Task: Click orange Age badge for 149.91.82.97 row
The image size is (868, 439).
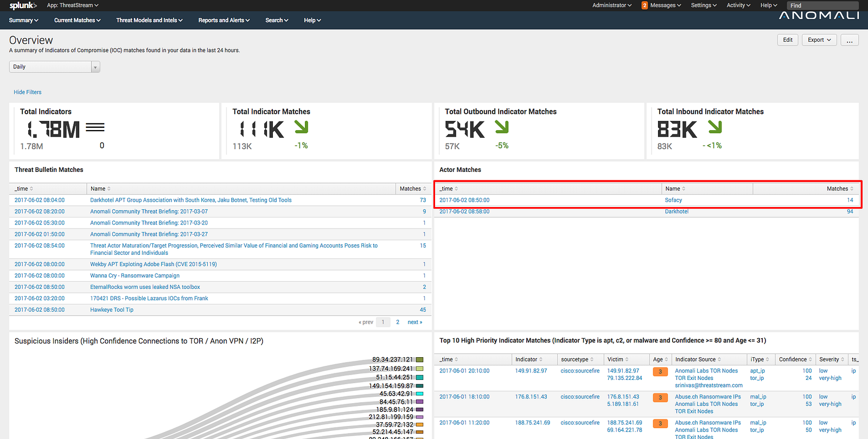Action: pos(660,372)
